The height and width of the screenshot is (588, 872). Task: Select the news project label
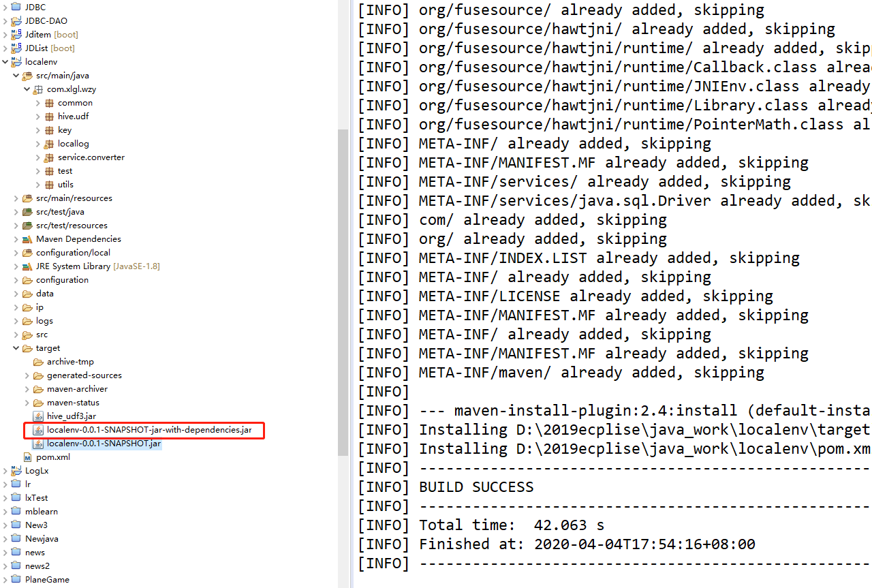pos(35,552)
